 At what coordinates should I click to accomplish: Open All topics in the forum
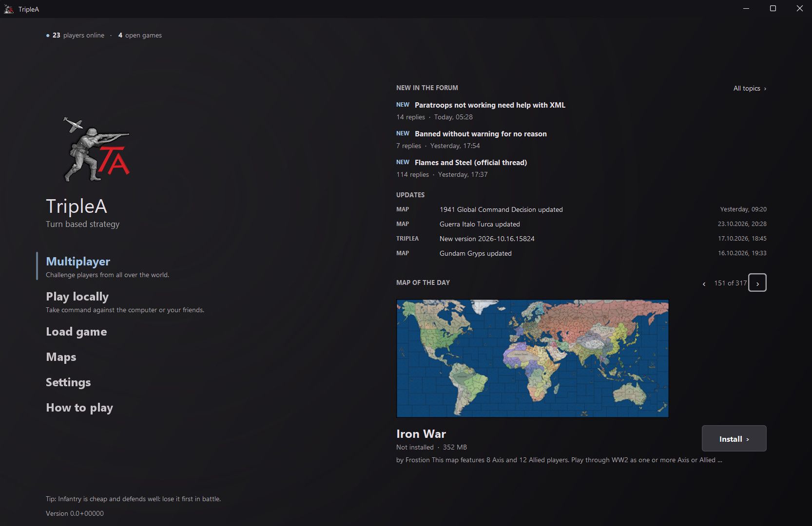(750, 88)
